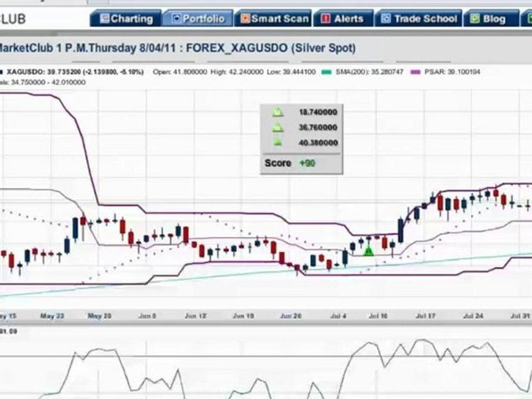532x399 pixels.
Task: Click the Jul 24 date label
Action: 473,316
